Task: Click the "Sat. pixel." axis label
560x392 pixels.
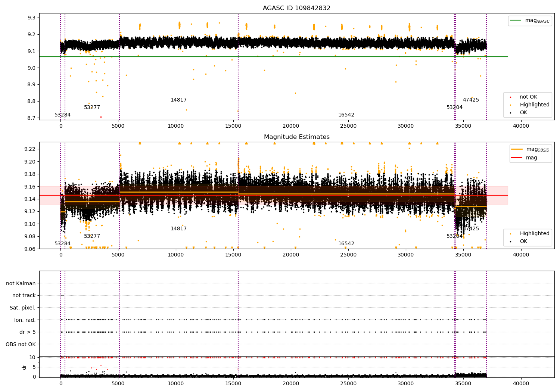Action: 23,308
